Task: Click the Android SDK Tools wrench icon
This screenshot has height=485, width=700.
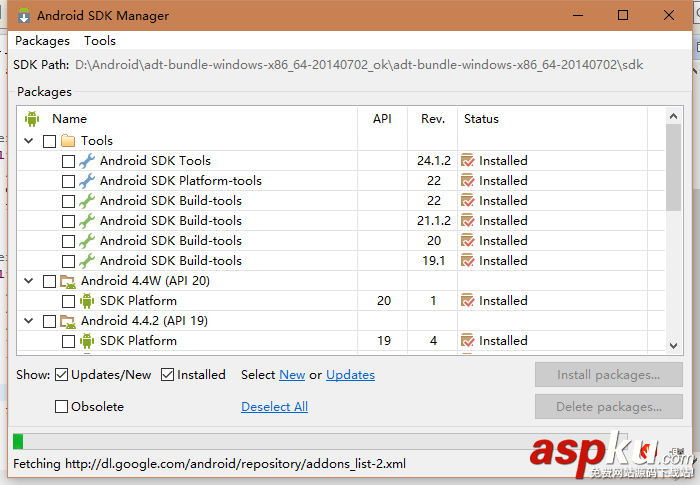Action: pos(87,161)
